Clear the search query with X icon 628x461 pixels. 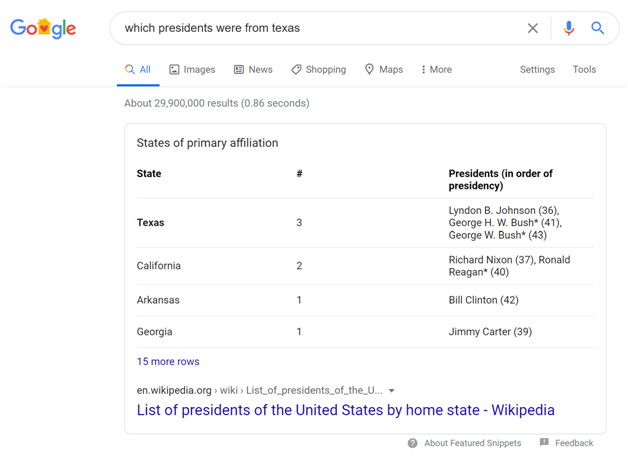[533, 28]
